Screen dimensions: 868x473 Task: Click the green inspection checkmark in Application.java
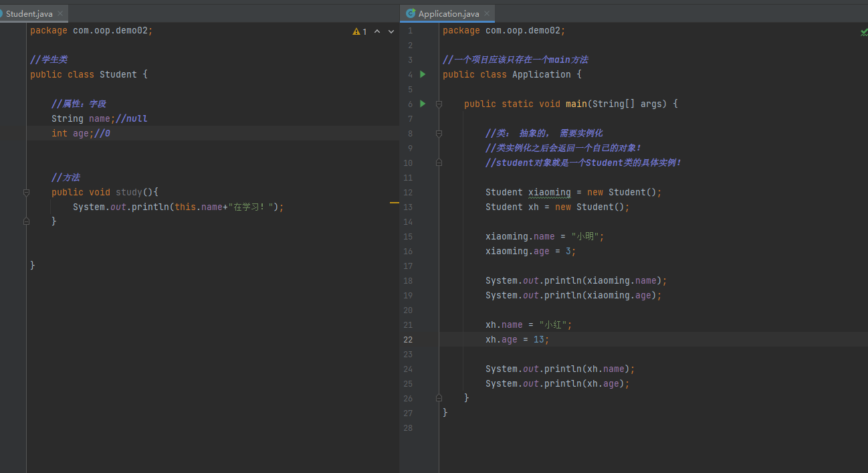tap(863, 31)
